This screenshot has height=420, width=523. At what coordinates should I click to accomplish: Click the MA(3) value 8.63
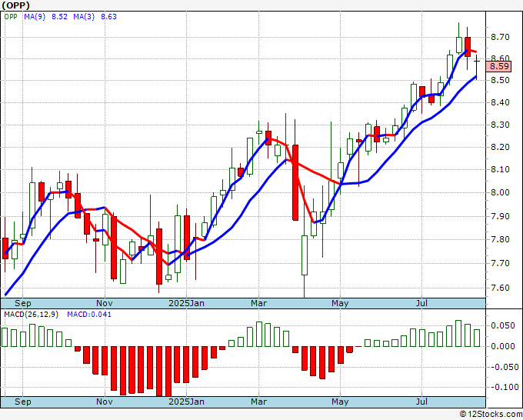(x=108, y=17)
